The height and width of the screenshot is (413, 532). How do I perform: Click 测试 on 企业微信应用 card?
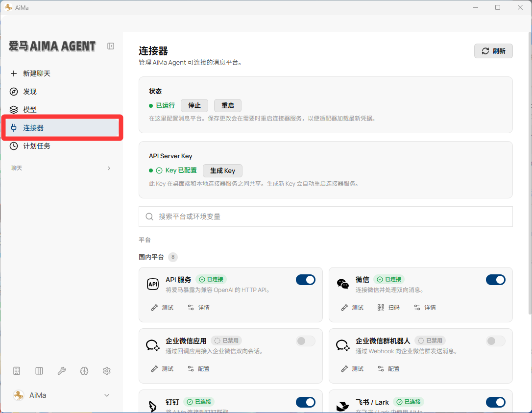(x=162, y=368)
